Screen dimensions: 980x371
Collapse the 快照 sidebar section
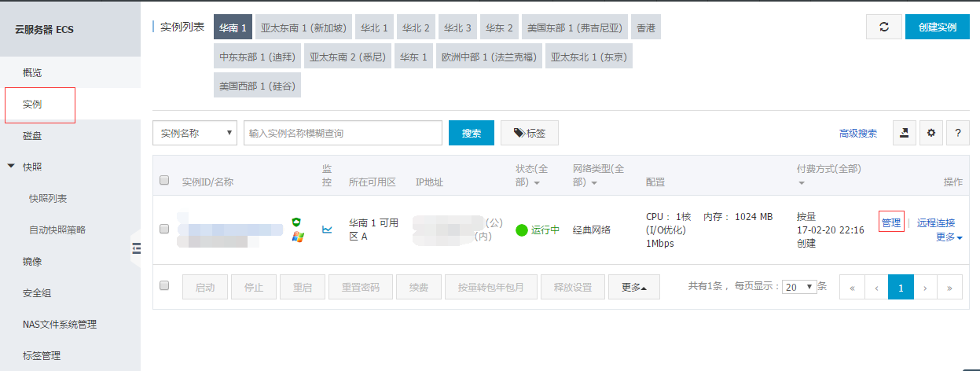[11, 167]
